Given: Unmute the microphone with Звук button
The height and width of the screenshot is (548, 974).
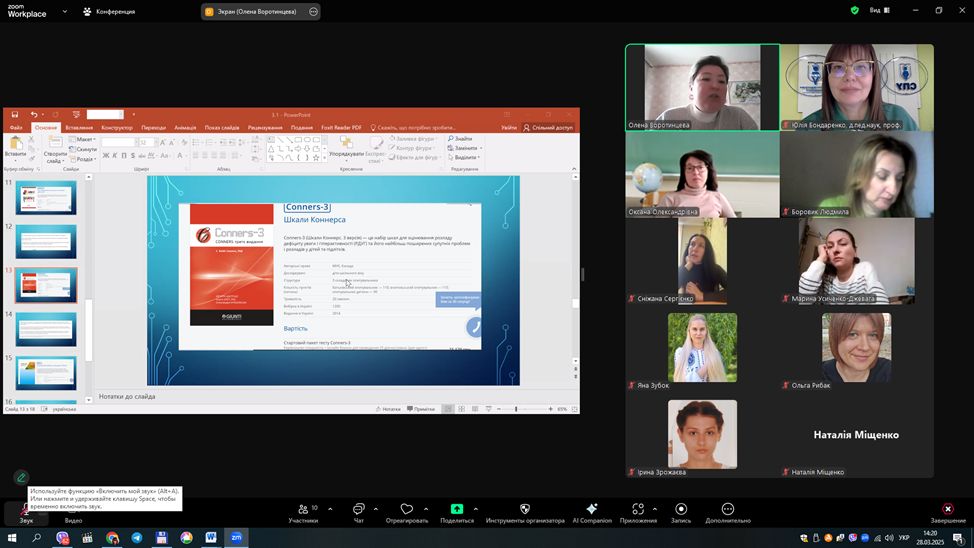Looking at the screenshot, I should (x=26, y=513).
